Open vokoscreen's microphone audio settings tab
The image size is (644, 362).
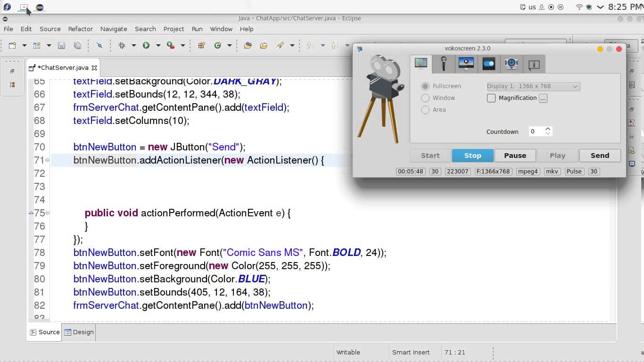[x=444, y=64]
